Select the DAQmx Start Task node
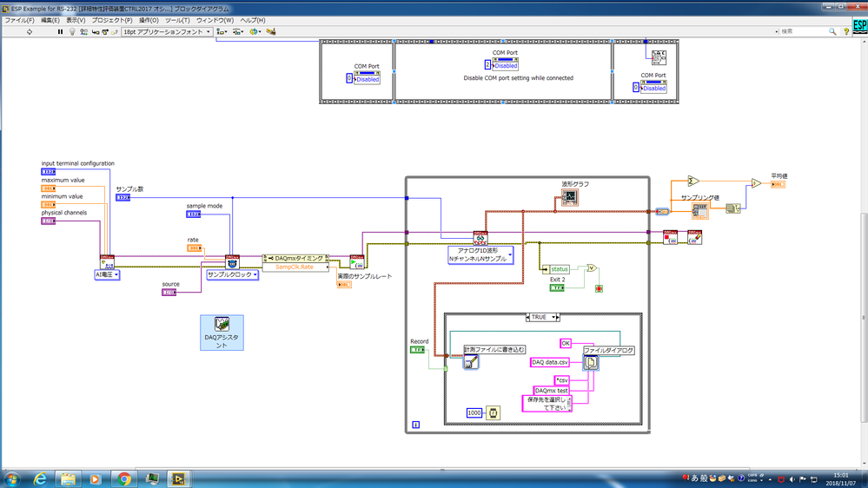Viewport: 868px width, 488px height. (x=357, y=261)
